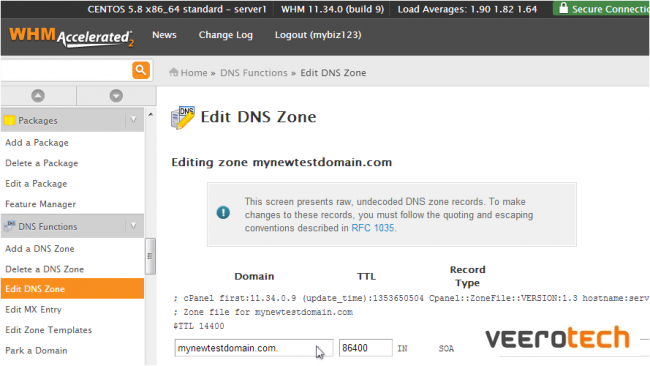Click the Packages section header
Screen dimensions: 650x366
[73, 120]
